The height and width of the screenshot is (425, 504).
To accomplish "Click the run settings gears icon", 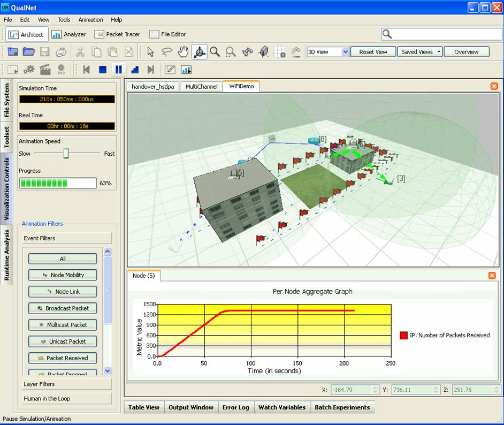I will (x=29, y=70).
